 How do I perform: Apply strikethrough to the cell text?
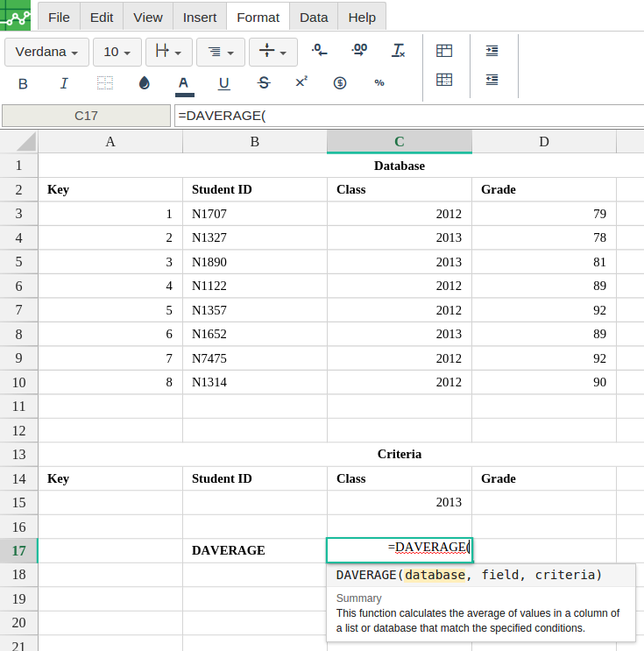(x=264, y=83)
